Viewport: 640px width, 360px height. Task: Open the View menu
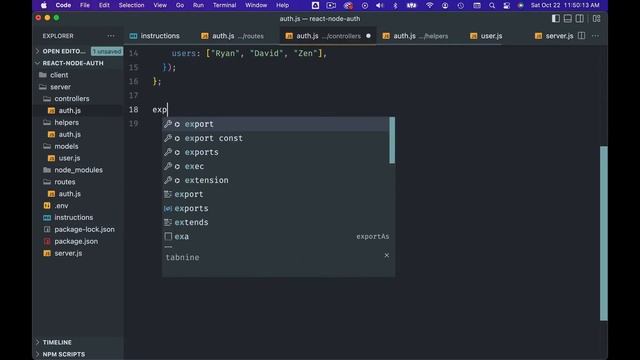160,5
